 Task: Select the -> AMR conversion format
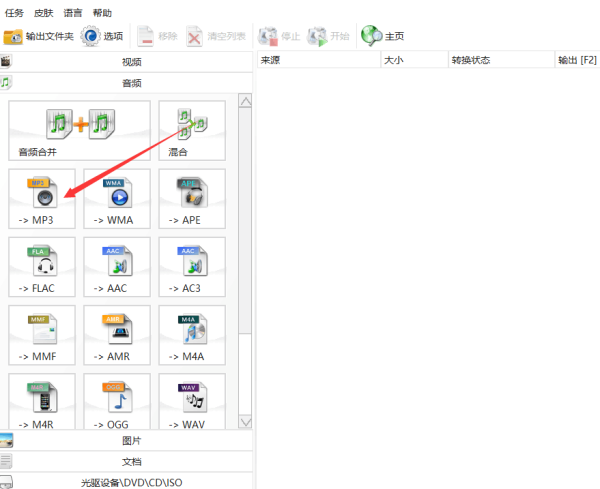(x=117, y=335)
